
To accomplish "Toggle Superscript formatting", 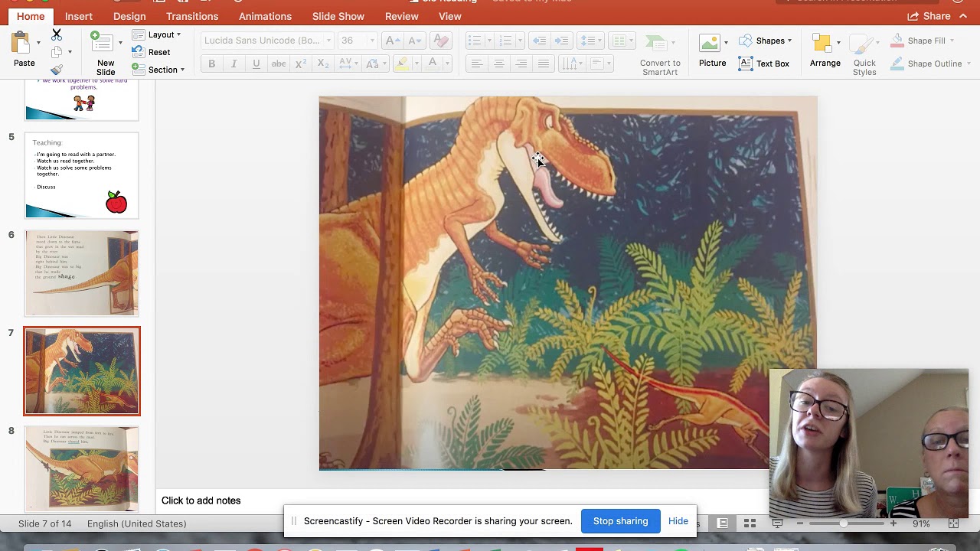I will 301,64.
